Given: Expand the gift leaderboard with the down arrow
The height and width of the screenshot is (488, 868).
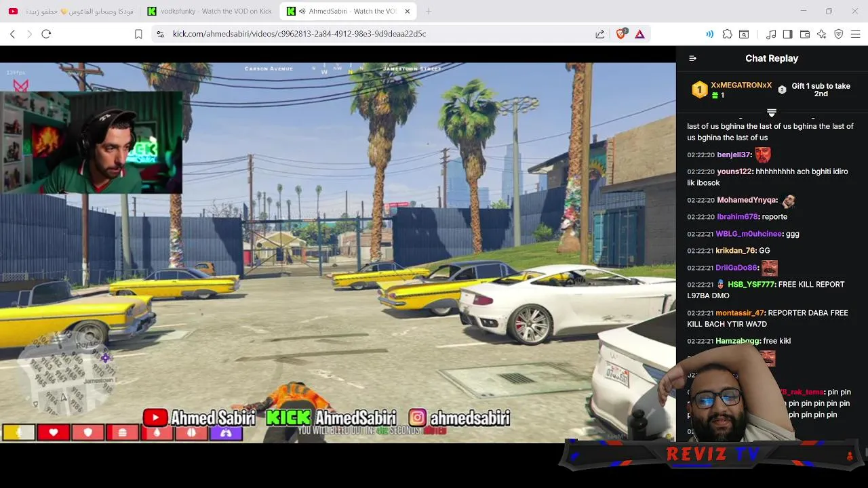Looking at the screenshot, I should click(x=772, y=113).
